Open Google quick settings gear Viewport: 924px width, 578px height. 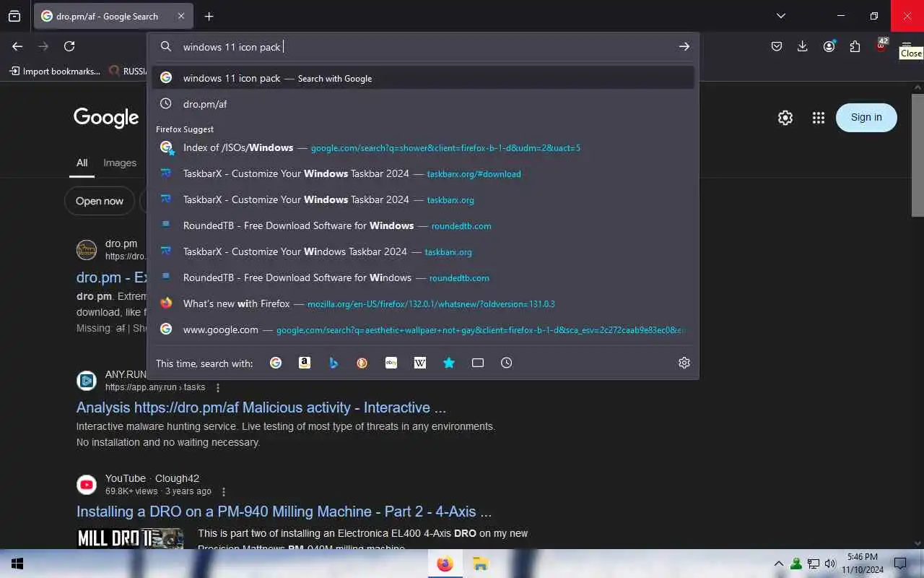785,118
